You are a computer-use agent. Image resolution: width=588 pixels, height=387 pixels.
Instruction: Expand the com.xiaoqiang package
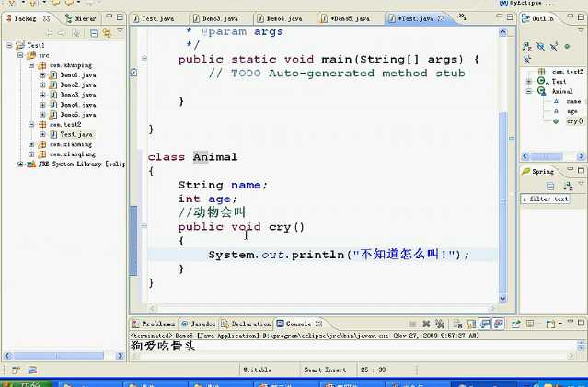click(x=32, y=154)
